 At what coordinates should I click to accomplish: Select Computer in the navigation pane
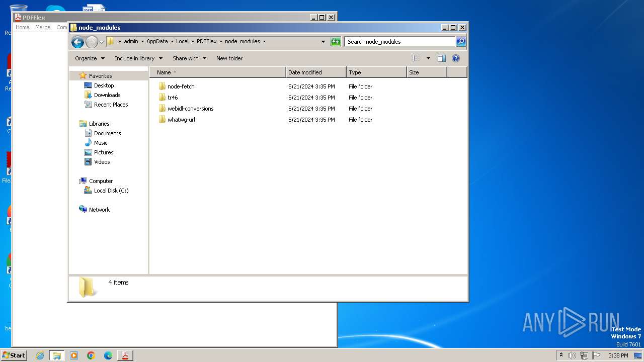(x=101, y=181)
